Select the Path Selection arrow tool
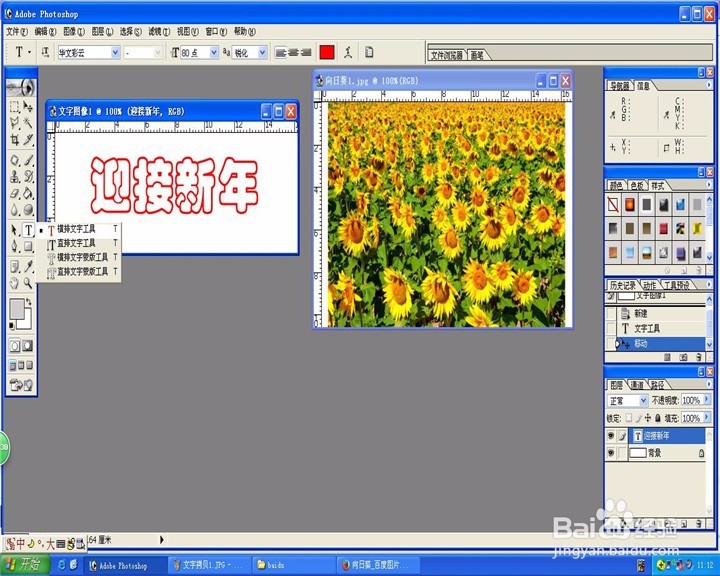Viewport: 720px width, 576px height. click(x=15, y=230)
